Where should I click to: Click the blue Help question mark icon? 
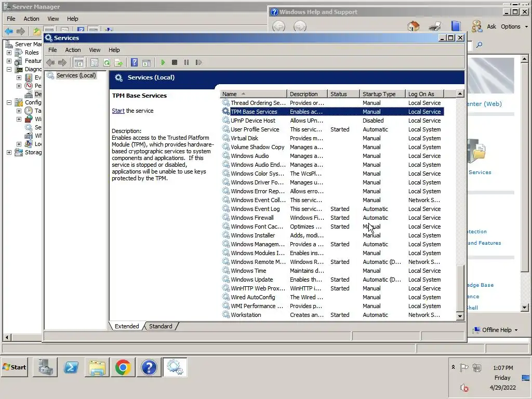pyautogui.click(x=135, y=62)
